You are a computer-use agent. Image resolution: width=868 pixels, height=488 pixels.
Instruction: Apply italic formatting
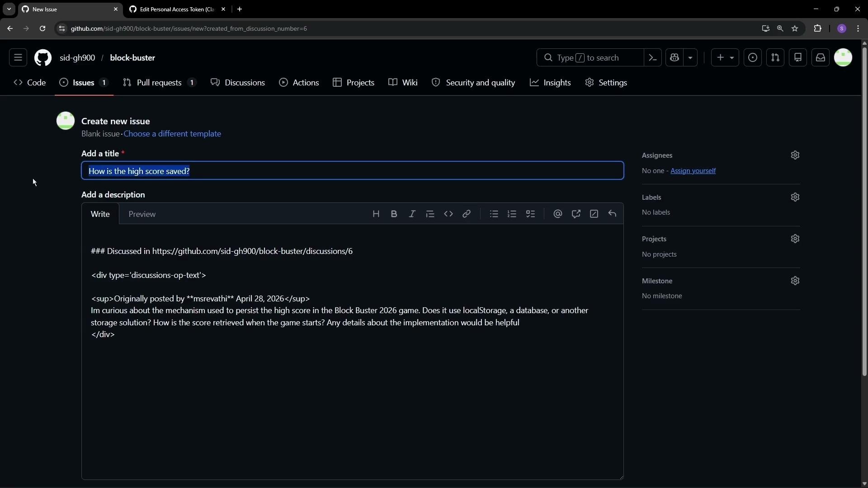(x=412, y=214)
